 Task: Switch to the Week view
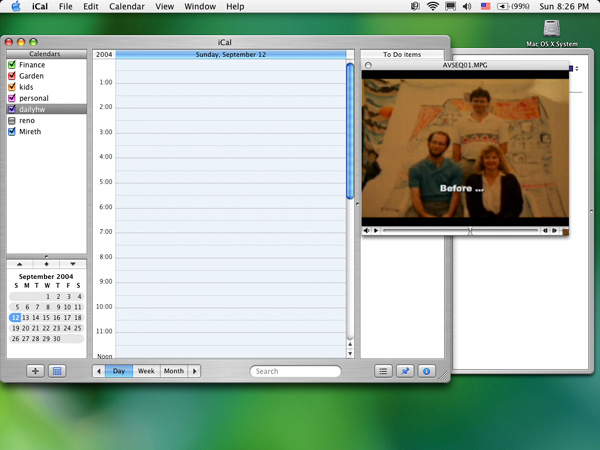tap(146, 371)
